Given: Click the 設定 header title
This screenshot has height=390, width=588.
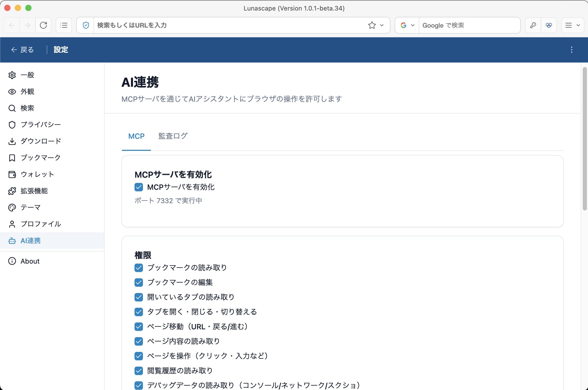Looking at the screenshot, I should coord(61,50).
